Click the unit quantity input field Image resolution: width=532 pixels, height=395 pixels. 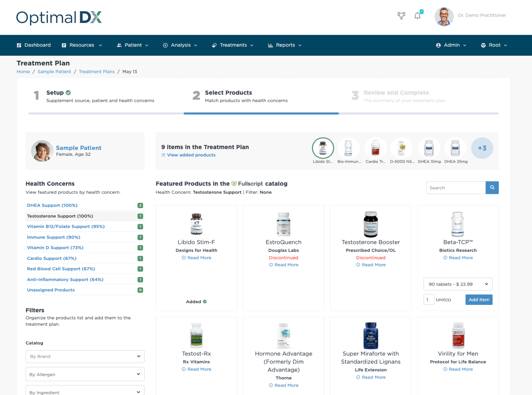428,300
